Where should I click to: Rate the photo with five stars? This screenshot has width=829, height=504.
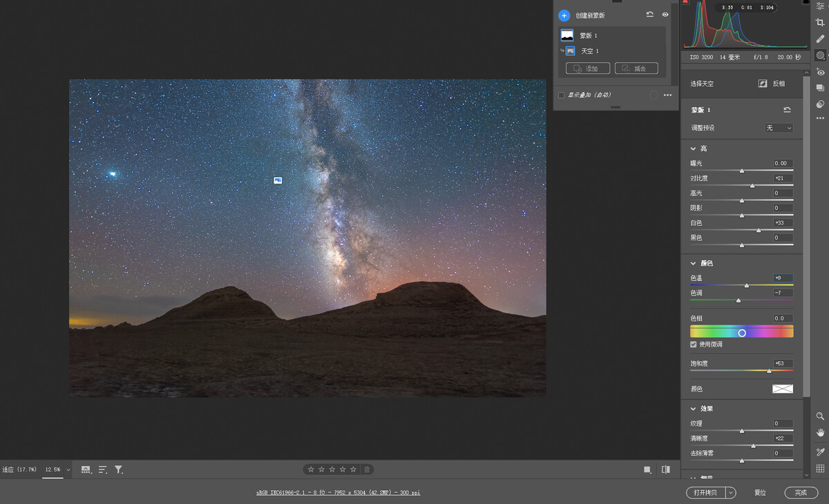click(x=353, y=469)
